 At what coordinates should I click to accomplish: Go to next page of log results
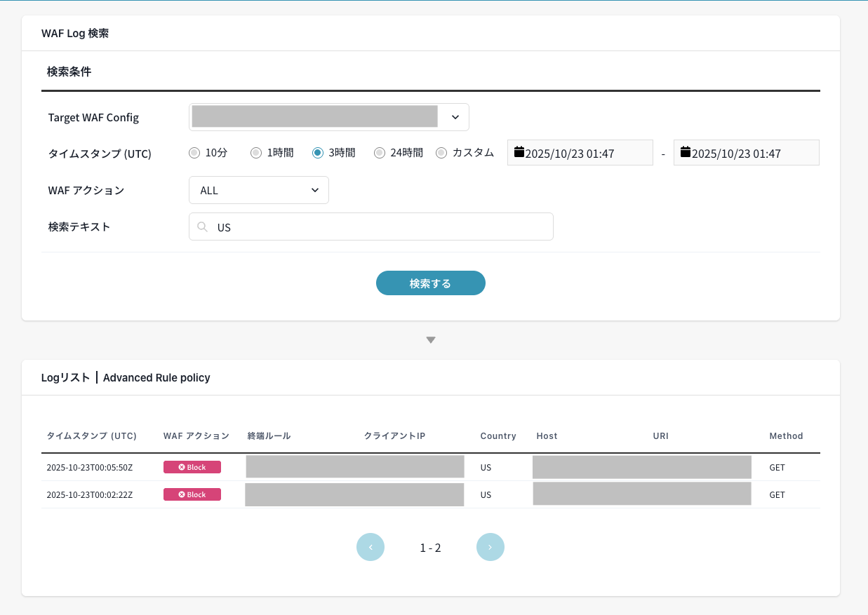490,547
